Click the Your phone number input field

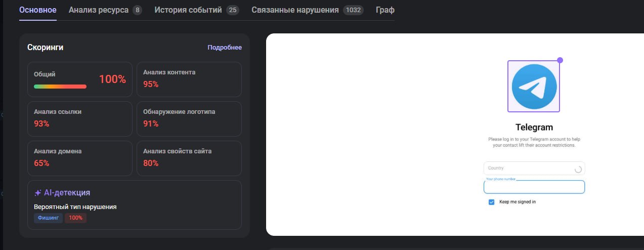click(x=534, y=187)
